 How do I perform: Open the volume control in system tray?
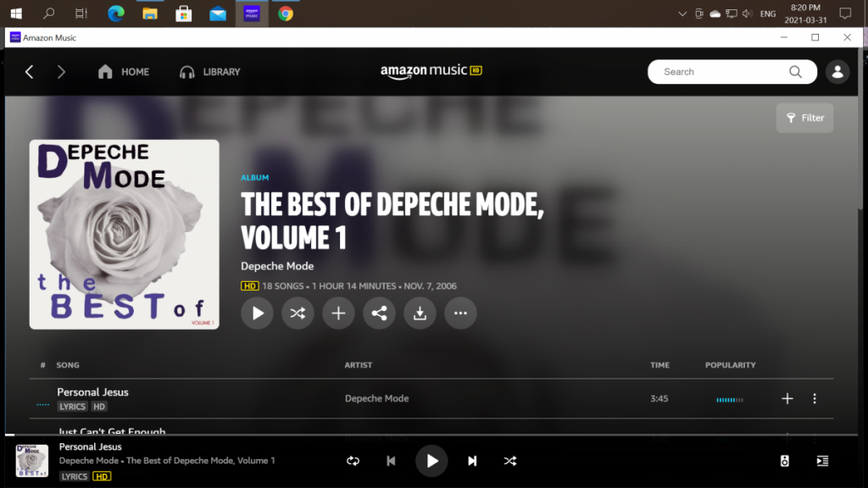748,14
